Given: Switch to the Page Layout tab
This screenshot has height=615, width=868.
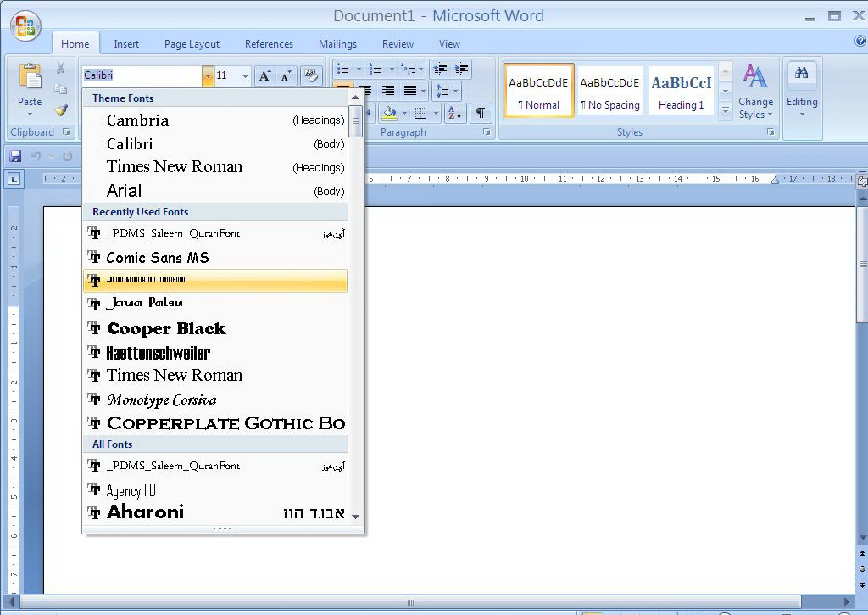Looking at the screenshot, I should [x=192, y=44].
